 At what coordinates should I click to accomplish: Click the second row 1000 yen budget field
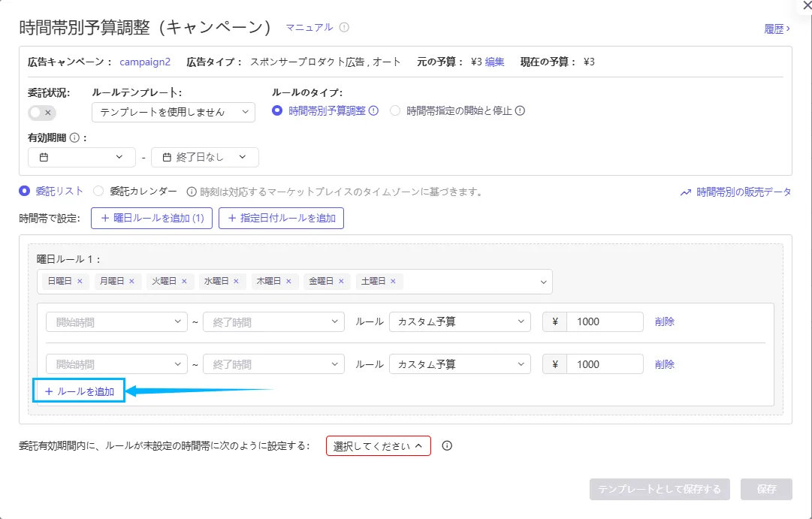click(605, 364)
